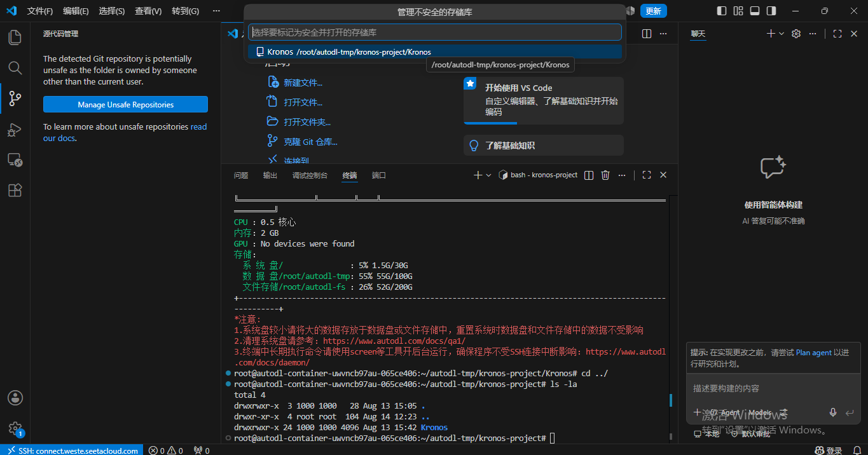Split the terminal panel
The width and height of the screenshot is (868, 455).
click(x=589, y=175)
